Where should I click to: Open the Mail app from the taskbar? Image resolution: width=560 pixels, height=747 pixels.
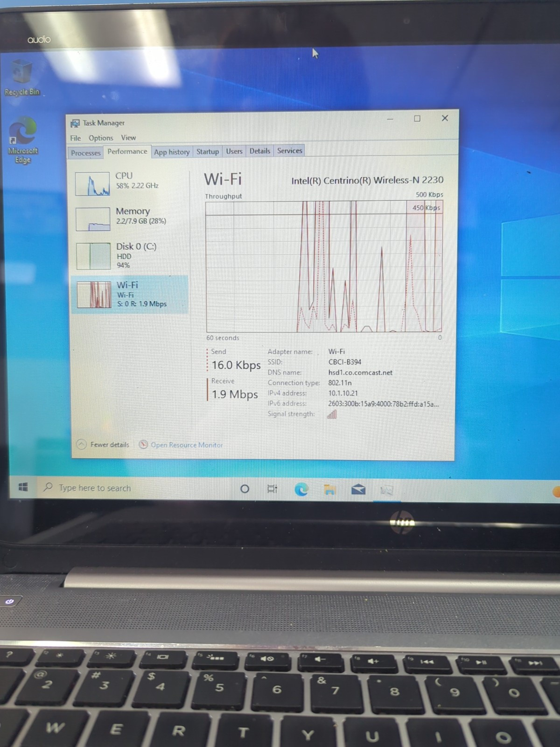tap(358, 489)
